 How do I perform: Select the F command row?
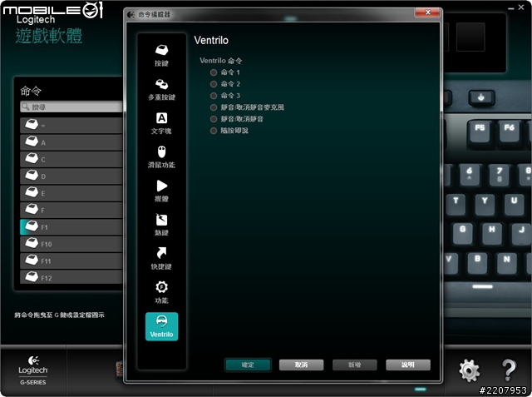coord(71,211)
